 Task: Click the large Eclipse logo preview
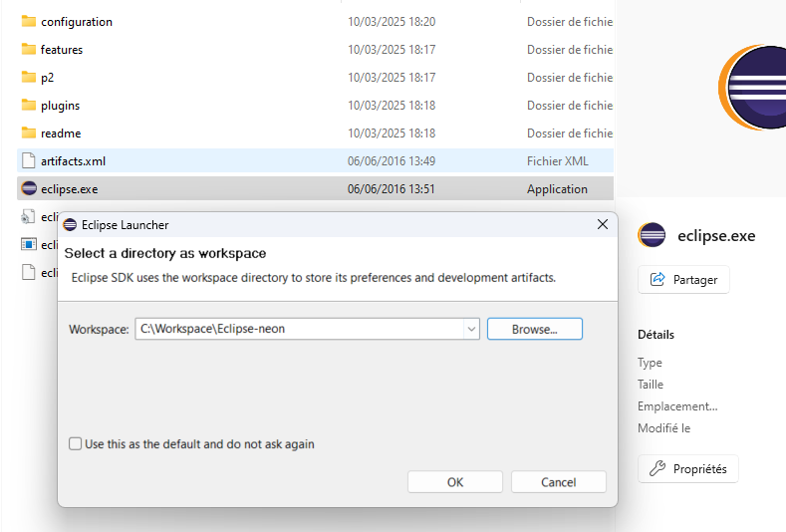coord(752,88)
